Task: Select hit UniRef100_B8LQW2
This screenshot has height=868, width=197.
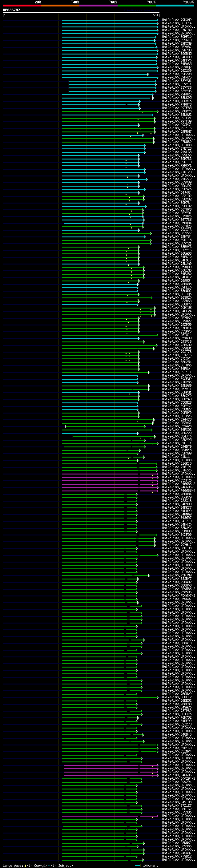Action: point(177,115)
